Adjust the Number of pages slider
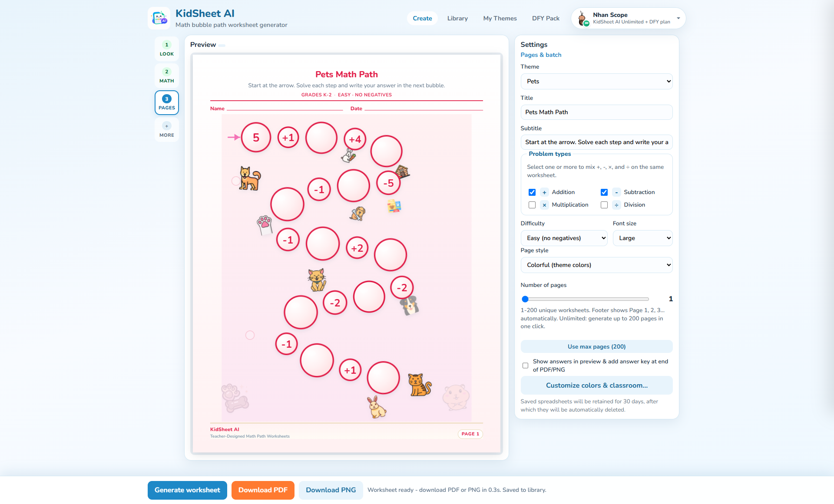This screenshot has width=834, height=504. click(585, 299)
